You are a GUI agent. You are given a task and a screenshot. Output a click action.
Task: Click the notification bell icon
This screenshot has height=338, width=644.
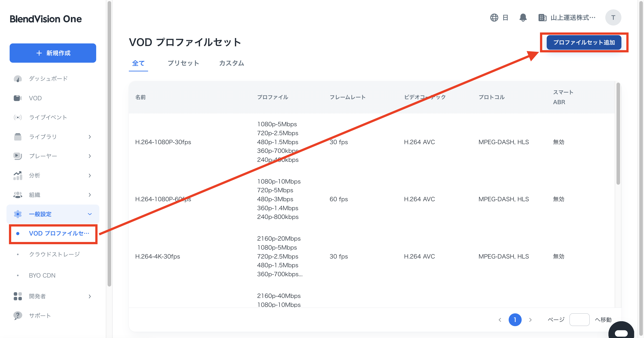click(x=523, y=17)
